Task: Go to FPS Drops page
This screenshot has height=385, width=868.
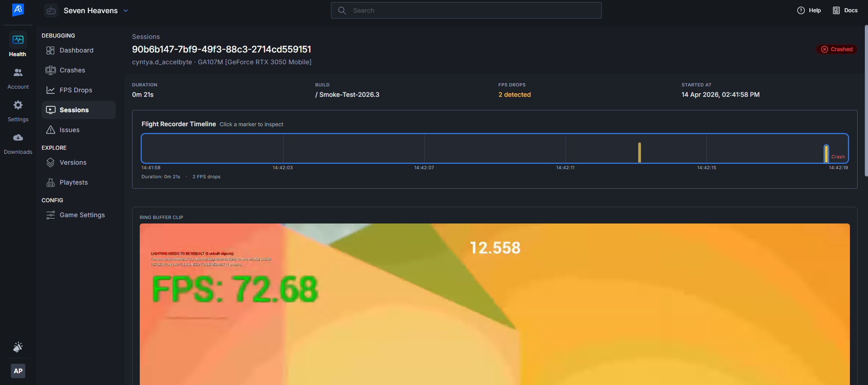Action: [x=76, y=90]
